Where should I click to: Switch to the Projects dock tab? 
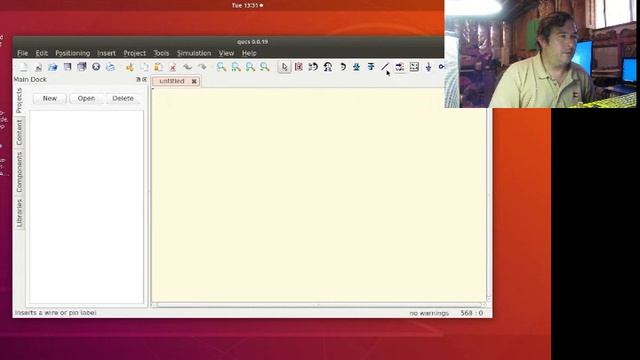(19, 100)
